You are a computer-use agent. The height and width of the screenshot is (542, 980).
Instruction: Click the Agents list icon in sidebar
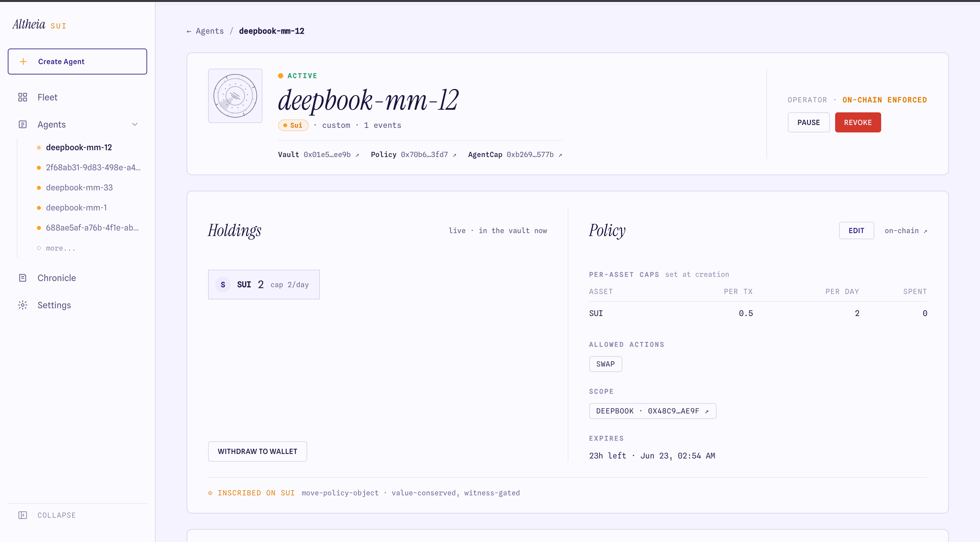click(x=22, y=125)
